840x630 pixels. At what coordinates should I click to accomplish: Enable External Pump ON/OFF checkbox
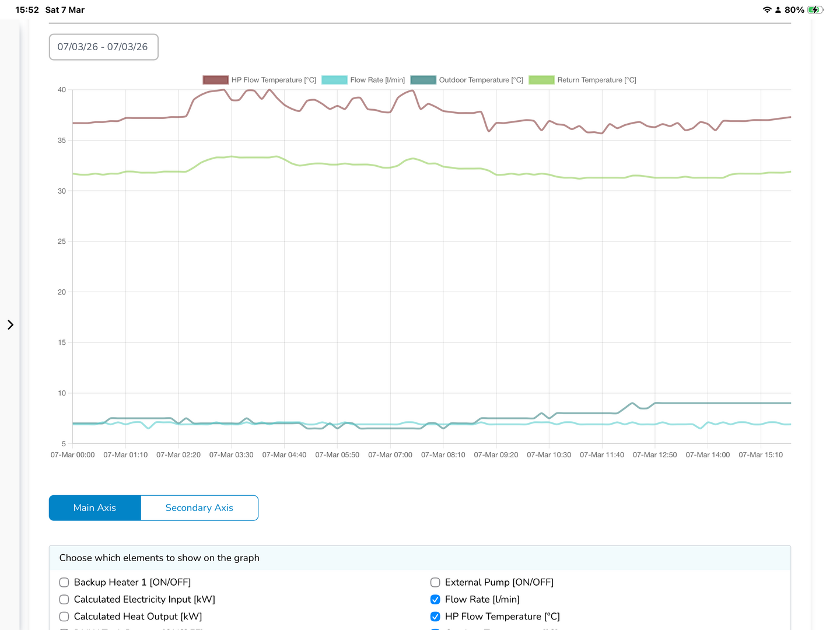pos(435,582)
